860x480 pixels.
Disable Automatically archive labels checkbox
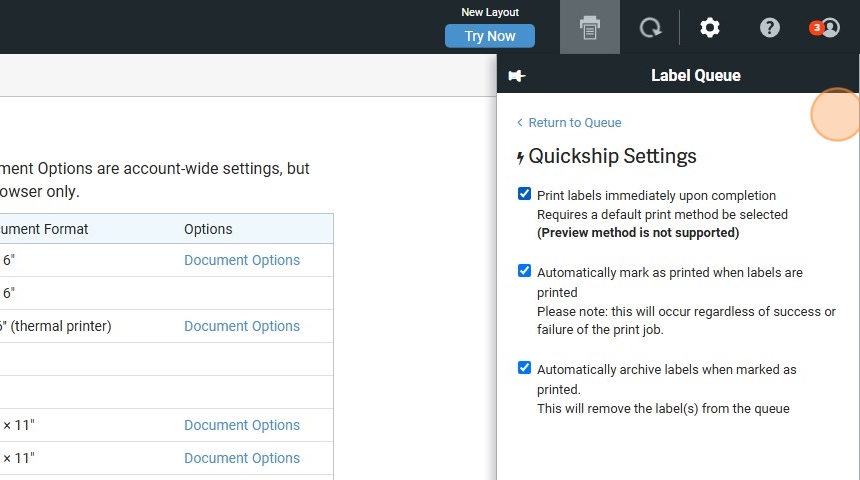click(524, 368)
